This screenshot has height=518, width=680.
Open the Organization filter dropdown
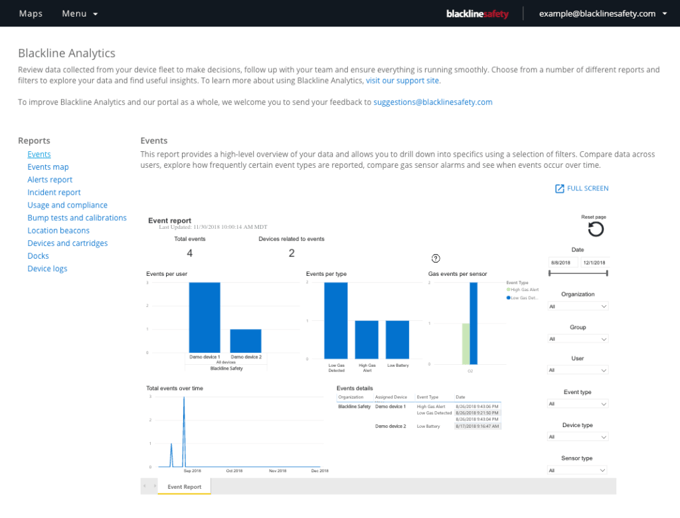click(x=578, y=306)
